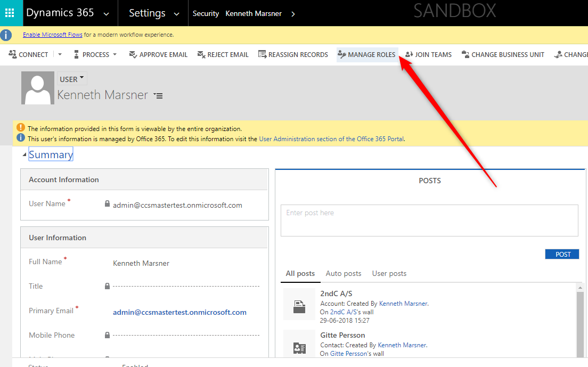588x367 pixels.
Task: Click the Connect toolbar icon
Action: 13,54
